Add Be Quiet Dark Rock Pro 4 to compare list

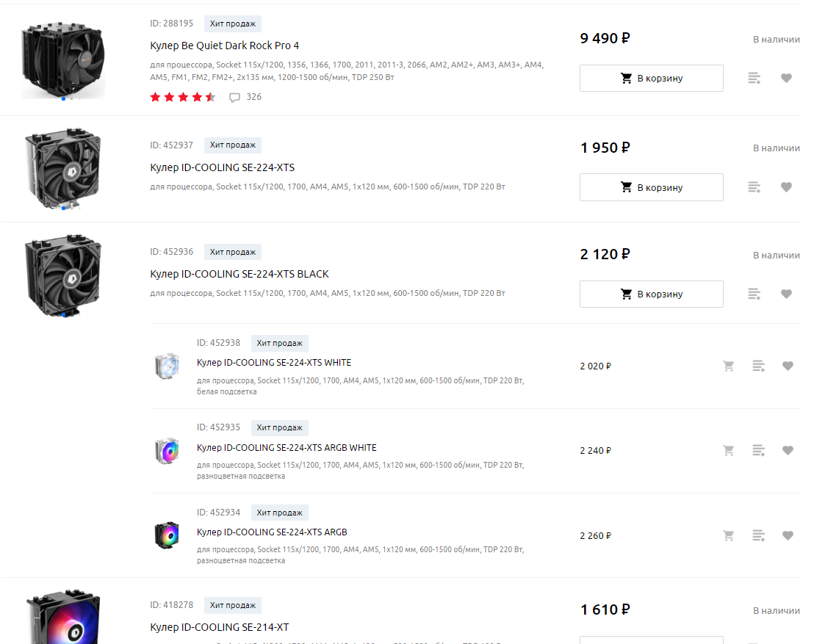click(x=754, y=78)
